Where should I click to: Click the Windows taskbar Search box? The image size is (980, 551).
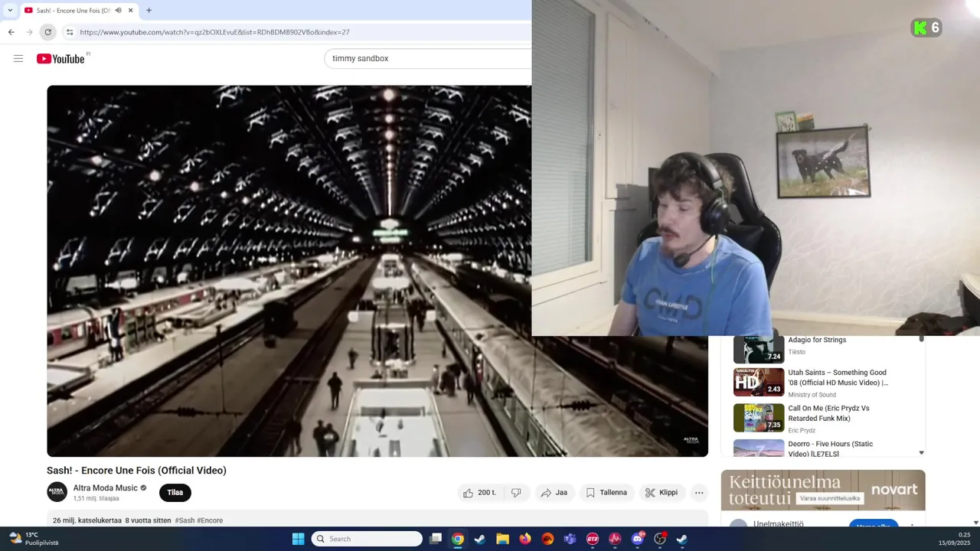tap(367, 539)
